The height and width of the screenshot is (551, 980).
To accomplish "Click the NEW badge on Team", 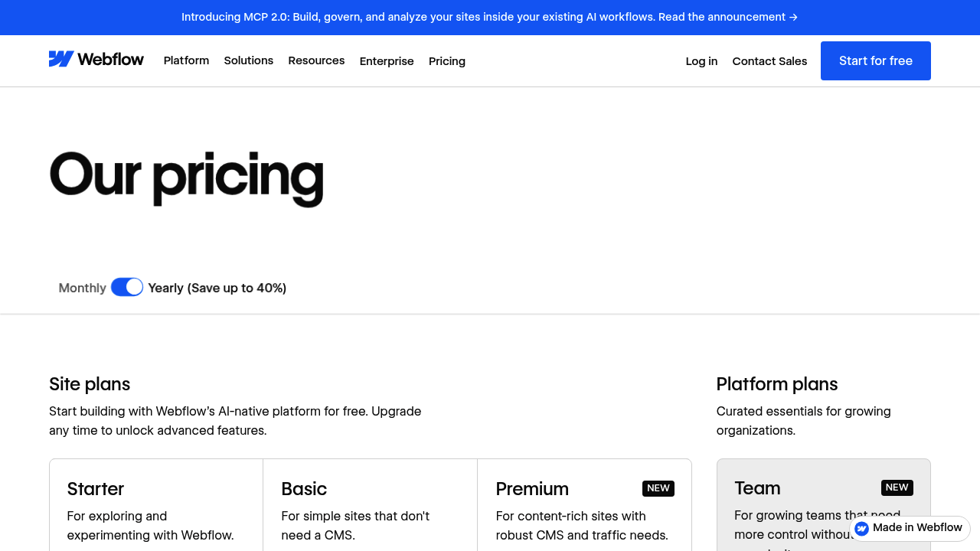I will 897,487.
